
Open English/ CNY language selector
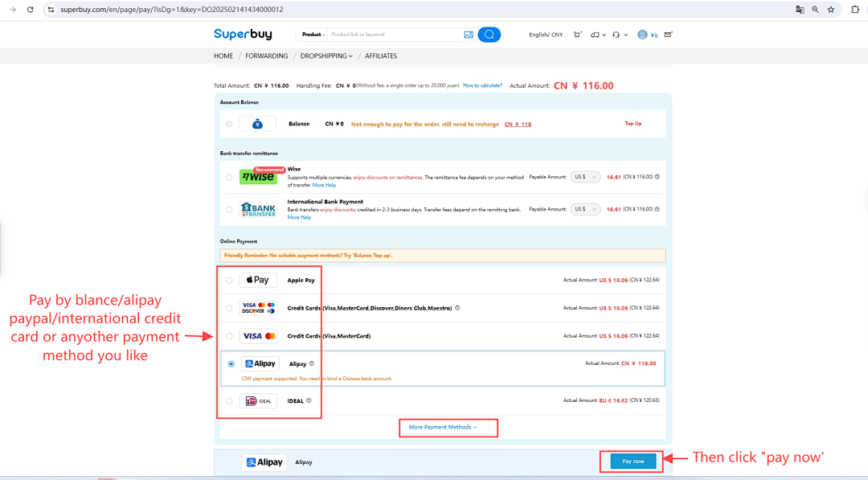coord(545,35)
